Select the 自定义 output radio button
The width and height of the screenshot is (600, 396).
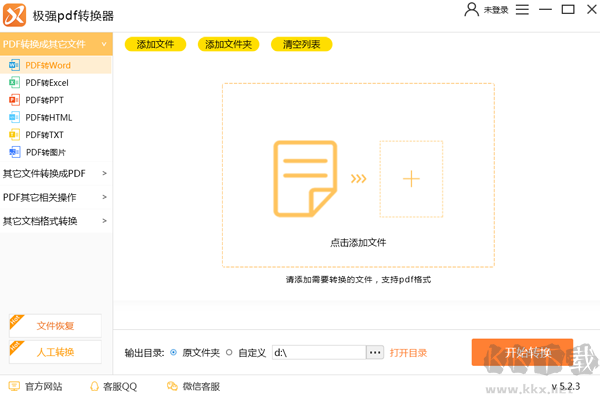pos(229,352)
